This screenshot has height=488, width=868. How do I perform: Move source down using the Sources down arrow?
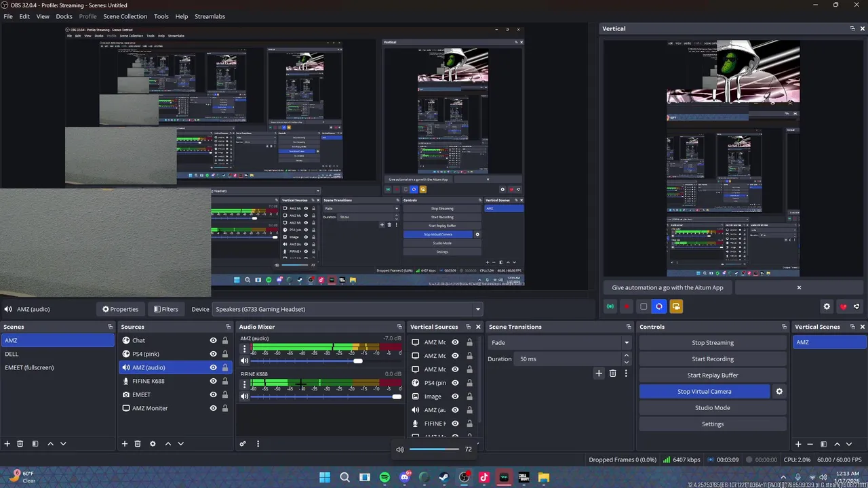[180, 444]
